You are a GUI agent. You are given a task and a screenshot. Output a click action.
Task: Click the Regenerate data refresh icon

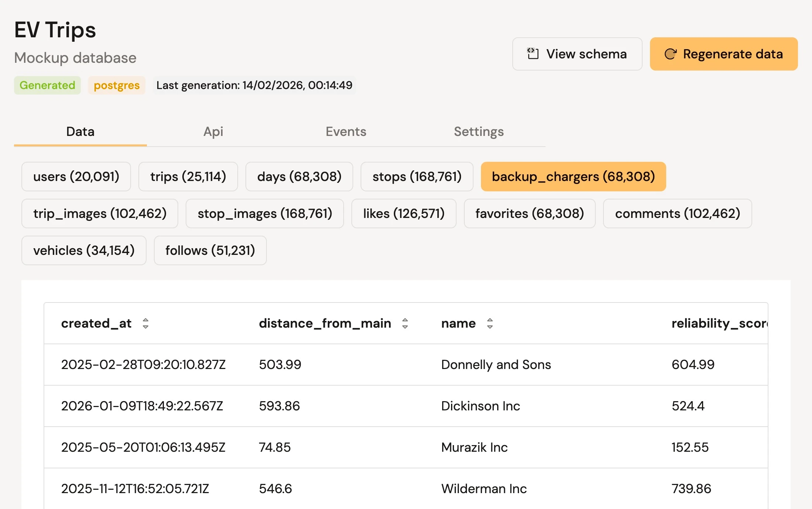pyautogui.click(x=672, y=54)
